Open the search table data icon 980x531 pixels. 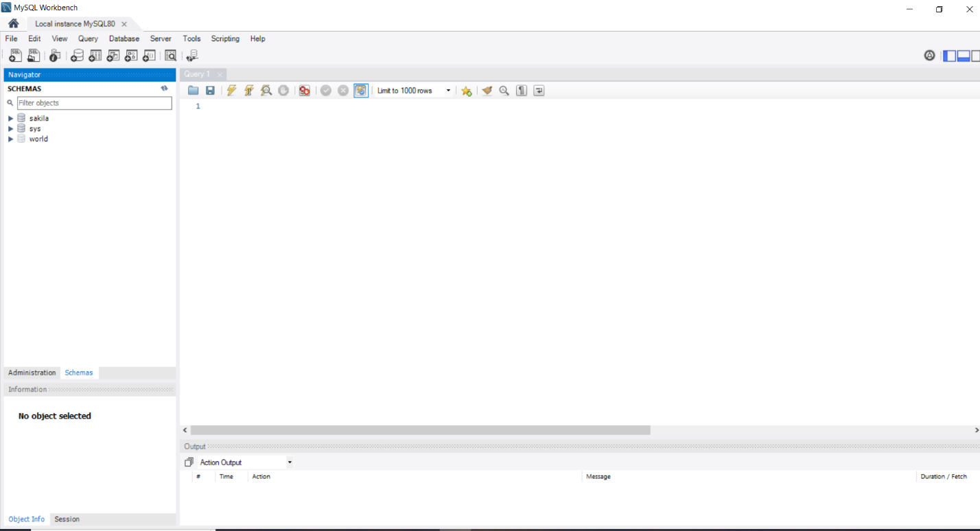point(170,56)
